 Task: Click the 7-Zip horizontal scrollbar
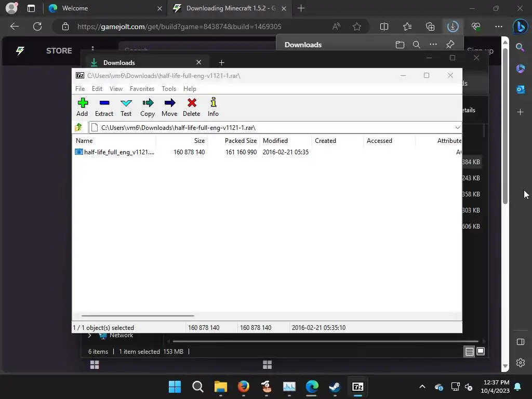click(x=138, y=315)
